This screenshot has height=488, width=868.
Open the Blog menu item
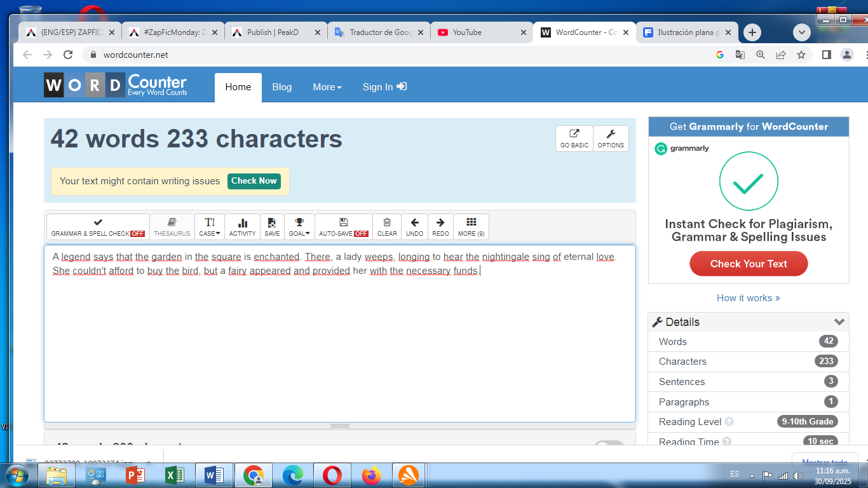coord(281,87)
